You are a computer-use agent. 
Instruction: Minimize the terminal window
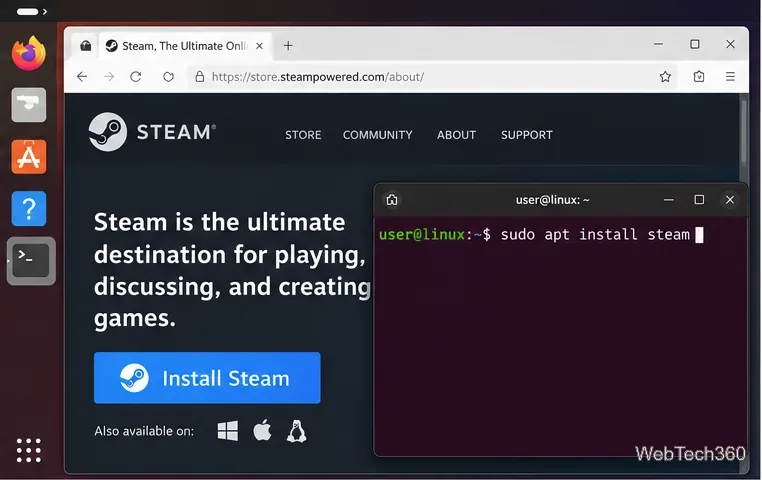point(669,200)
